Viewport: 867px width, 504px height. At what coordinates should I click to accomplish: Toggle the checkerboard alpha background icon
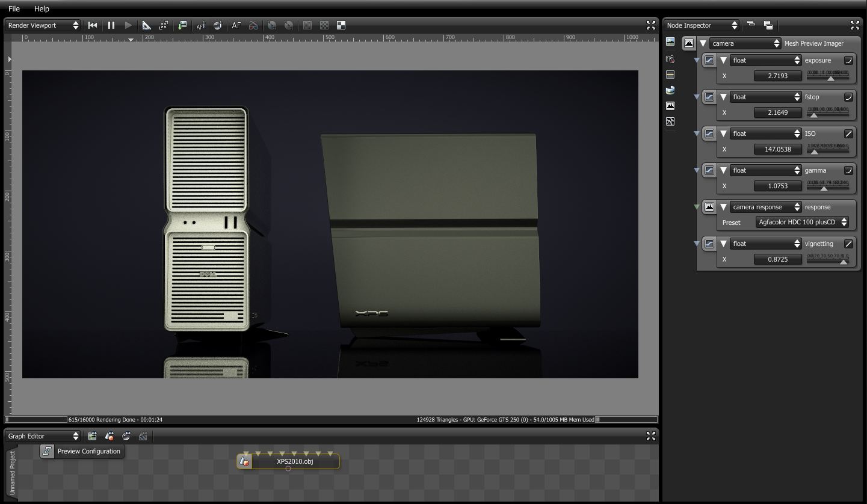[x=324, y=25]
